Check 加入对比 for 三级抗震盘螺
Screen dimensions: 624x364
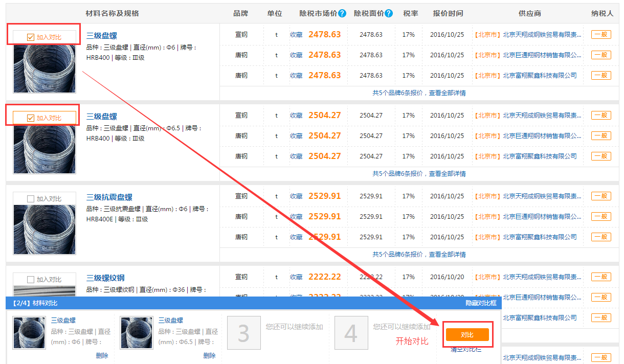[x=30, y=199]
